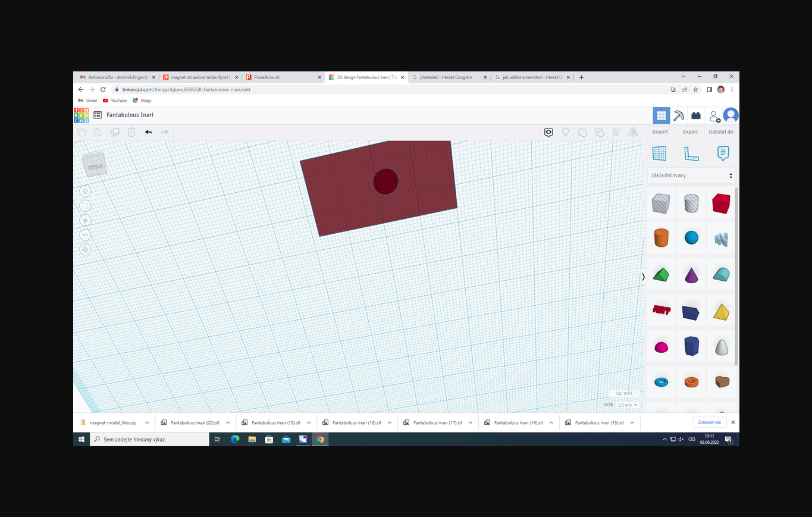
Task: Switch orthographic/perspective view cube icon
Action: pos(85,249)
